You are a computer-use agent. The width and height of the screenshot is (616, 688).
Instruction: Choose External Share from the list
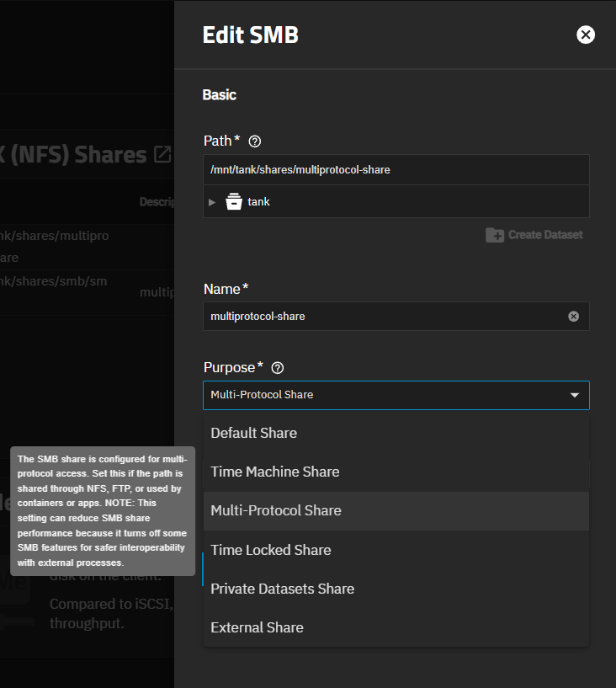click(x=257, y=627)
